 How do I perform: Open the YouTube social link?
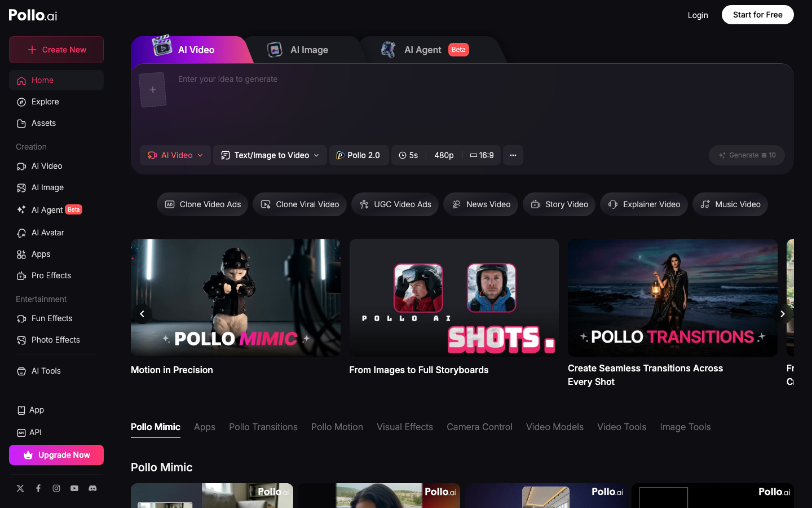(x=74, y=488)
